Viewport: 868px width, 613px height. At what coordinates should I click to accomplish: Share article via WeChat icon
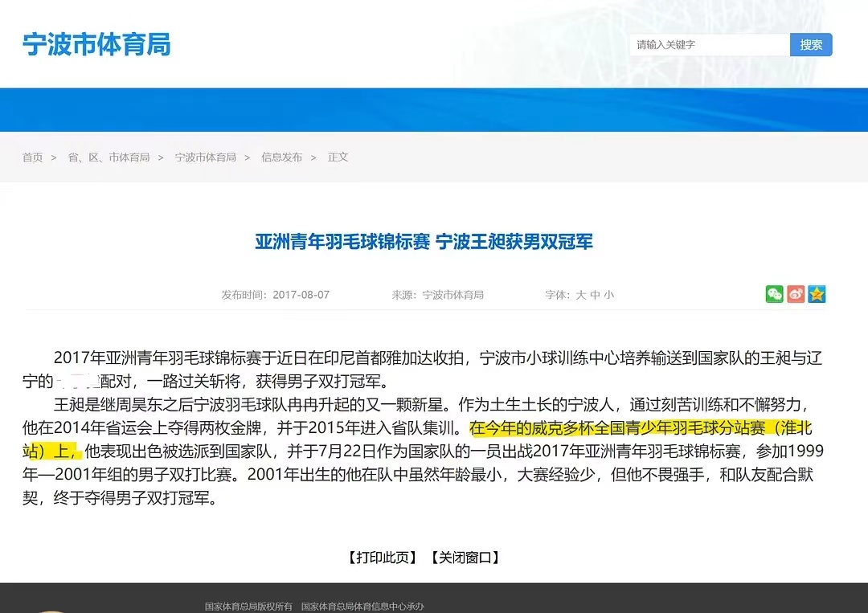tap(775, 294)
